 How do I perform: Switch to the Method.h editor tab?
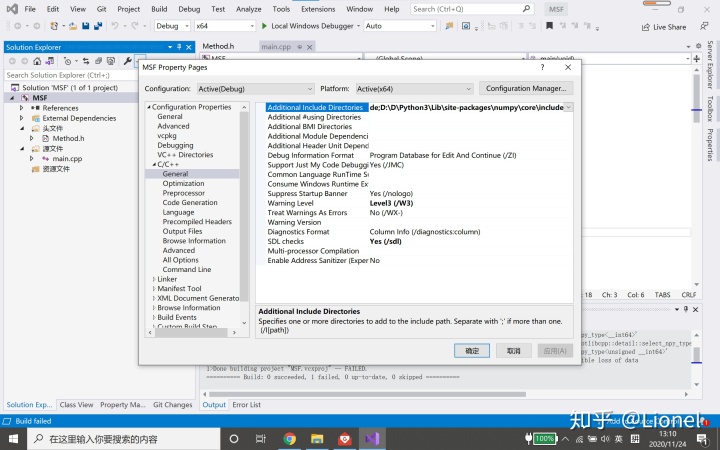click(218, 46)
